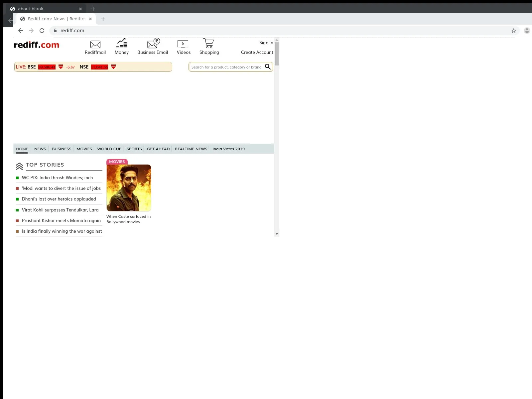The width and height of the screenshot is (532, 399).
Task: Click the Sign in link
Action: point(266,43)
